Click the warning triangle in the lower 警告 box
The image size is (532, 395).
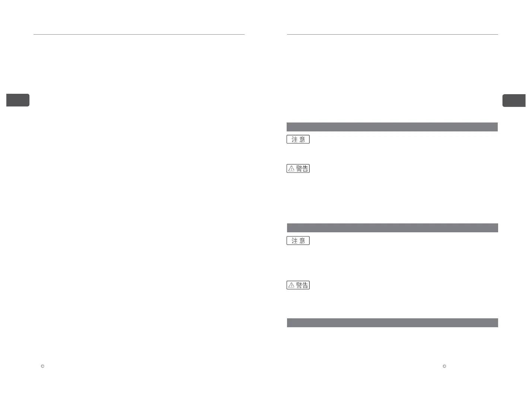292,285
